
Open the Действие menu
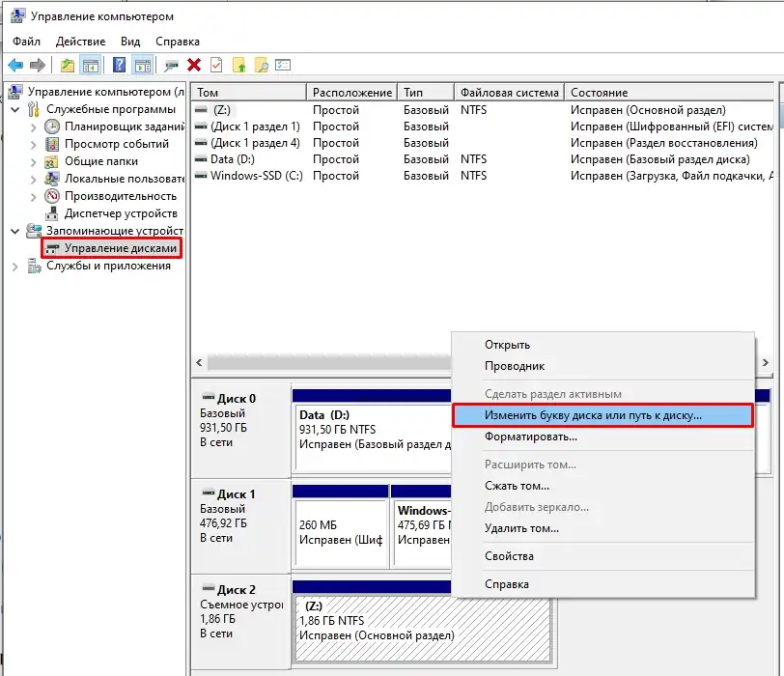81,42
